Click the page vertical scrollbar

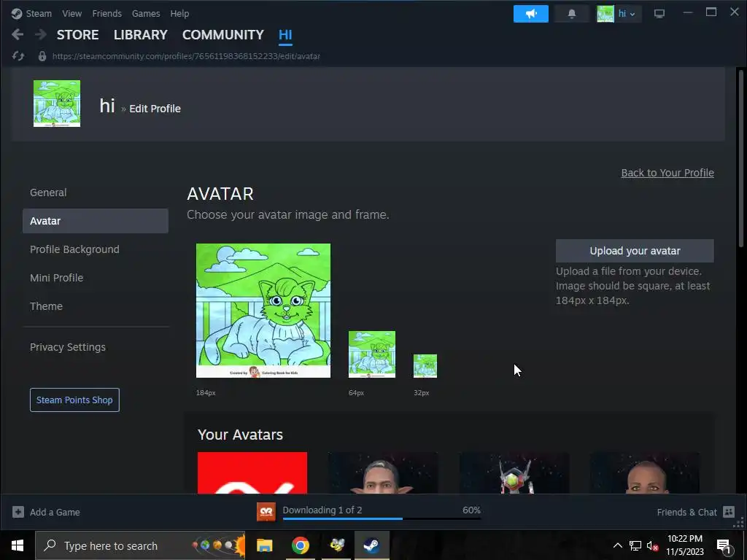[x=740, y=158]
